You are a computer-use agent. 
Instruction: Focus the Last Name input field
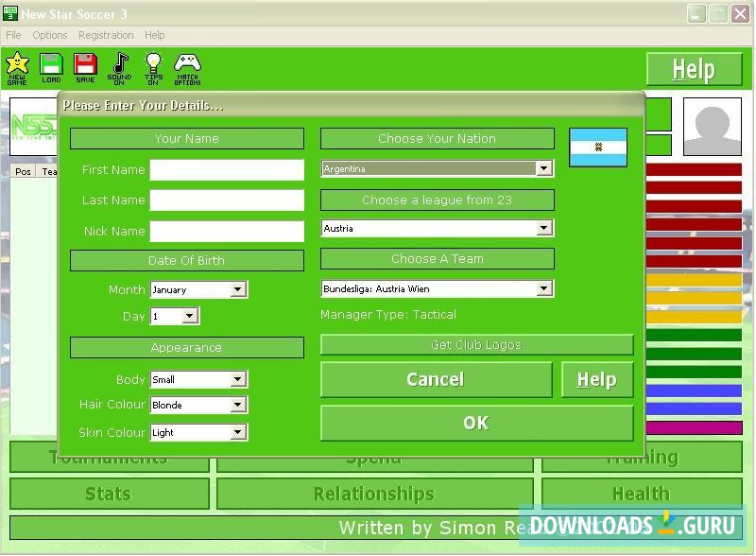click(227, 200)
